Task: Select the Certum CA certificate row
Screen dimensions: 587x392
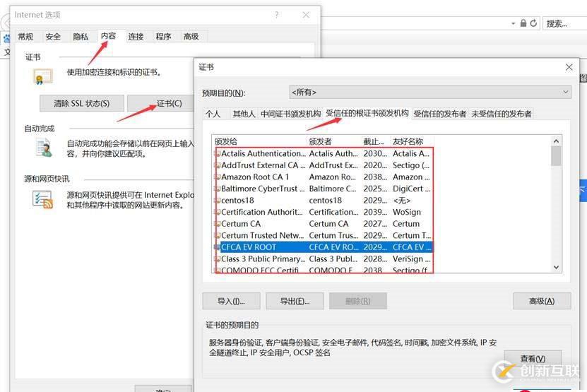Action: 324,223
